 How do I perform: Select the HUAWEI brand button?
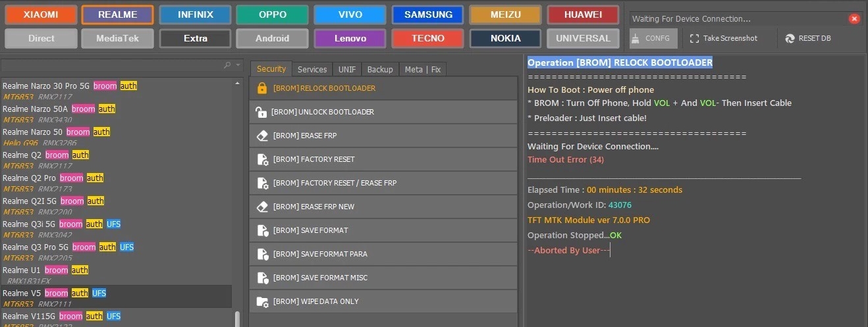(583, 14)
